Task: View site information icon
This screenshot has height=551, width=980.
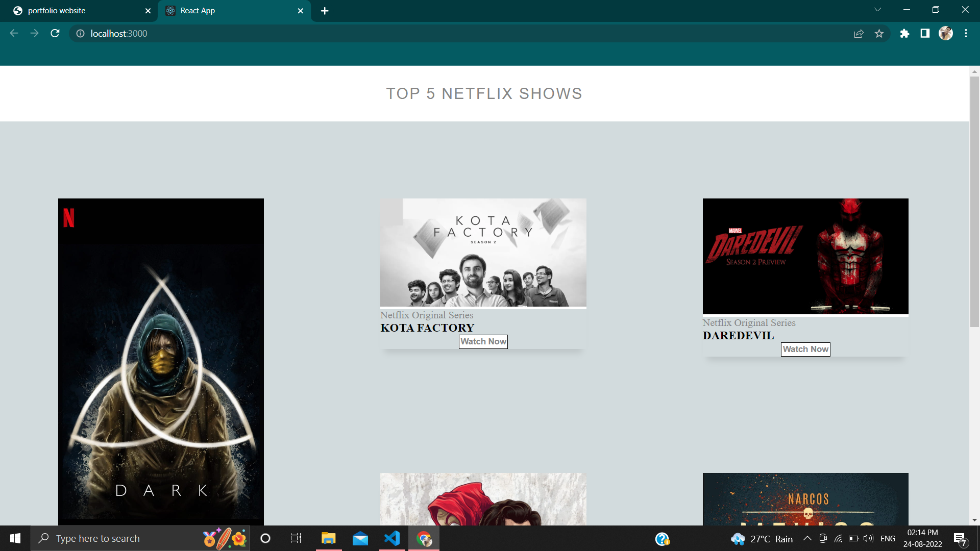Action: coord(80,34)
